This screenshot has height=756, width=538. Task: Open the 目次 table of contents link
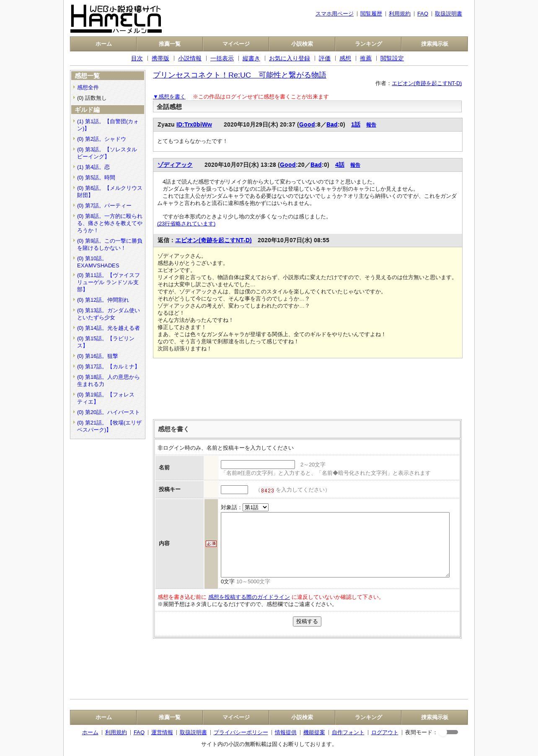(137, 59)
